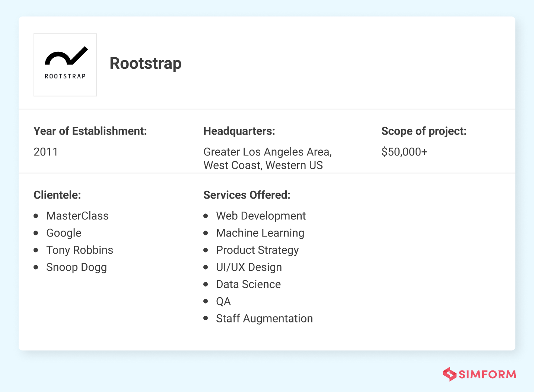
Task: Select the year 2011 value
Action: point(46,152)
